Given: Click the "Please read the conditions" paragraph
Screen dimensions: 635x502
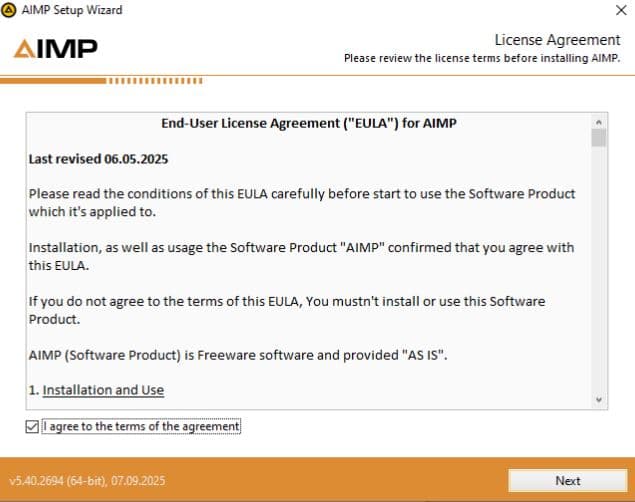Looking at the screenshot, I should tap(301, 202).
